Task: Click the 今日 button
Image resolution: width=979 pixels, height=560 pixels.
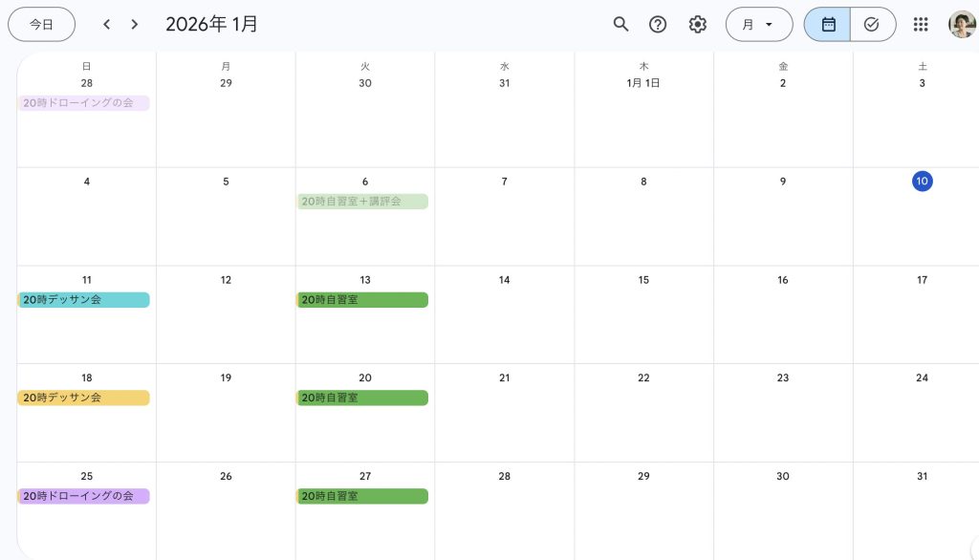Action: pyautogui.click(x=41, y=24)
